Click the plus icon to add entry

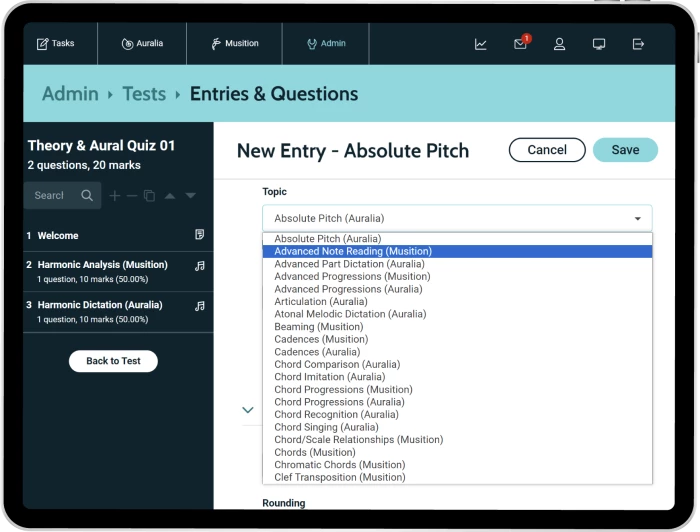(x=114, y=196)
